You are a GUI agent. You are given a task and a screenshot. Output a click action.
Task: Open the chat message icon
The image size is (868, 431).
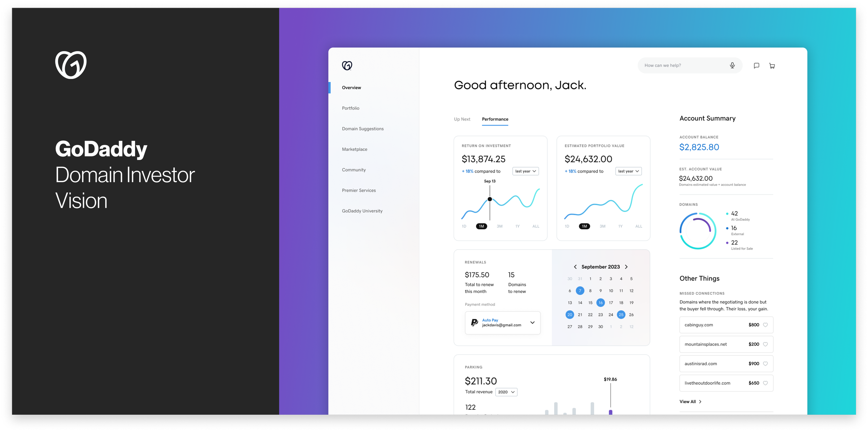(x=757, y=66)
